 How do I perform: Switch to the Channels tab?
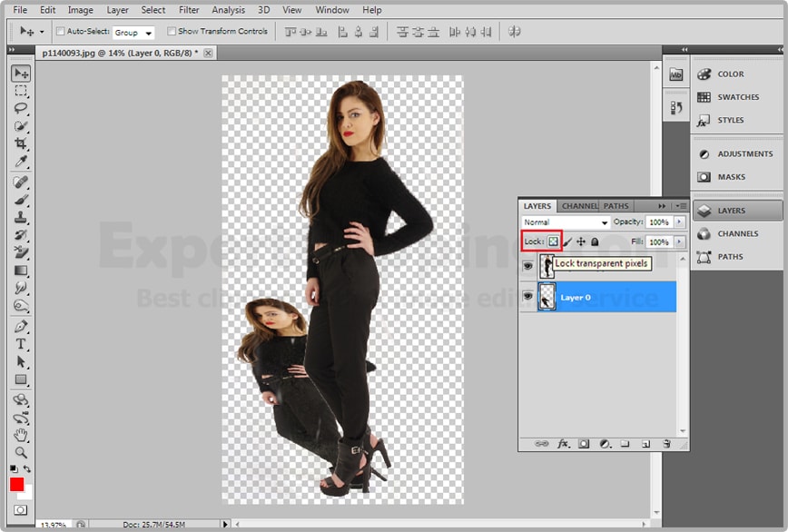coord(579,206)
